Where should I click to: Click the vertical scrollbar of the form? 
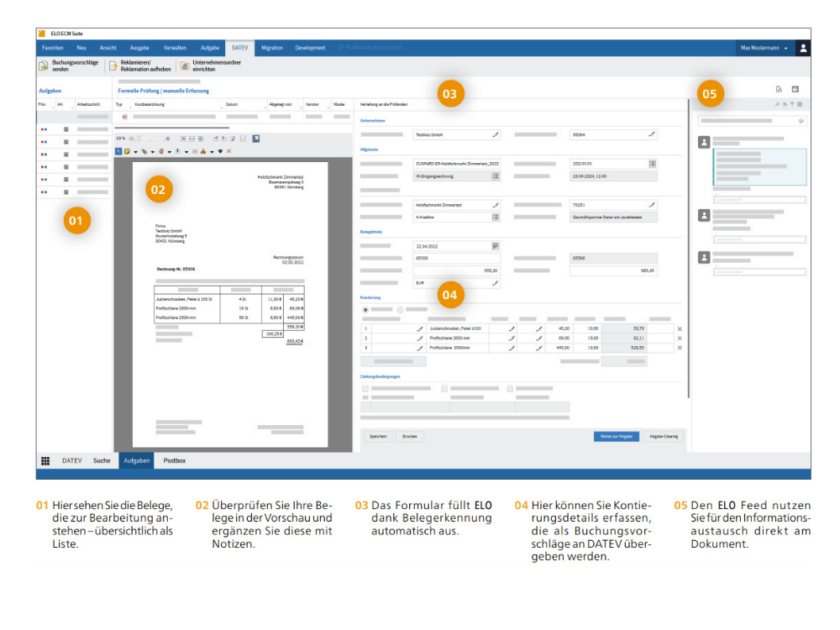(x=689, y=249)
